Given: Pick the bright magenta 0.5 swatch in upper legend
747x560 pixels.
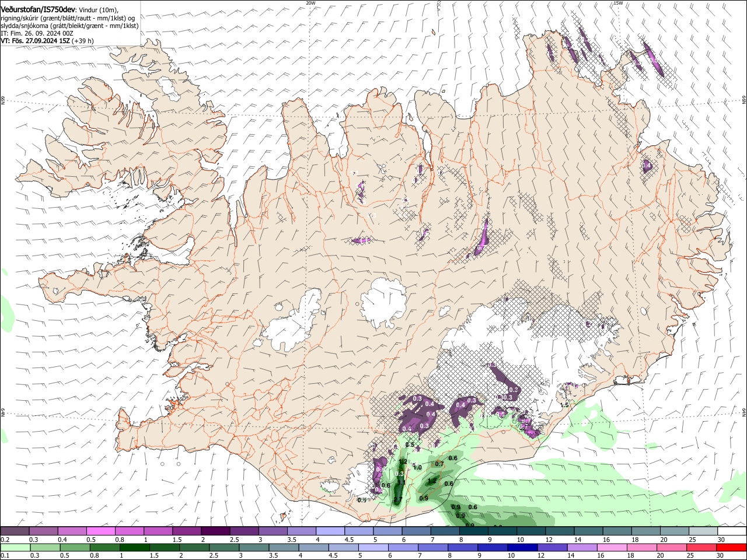Looking at the screenshot, I should 100,531.
